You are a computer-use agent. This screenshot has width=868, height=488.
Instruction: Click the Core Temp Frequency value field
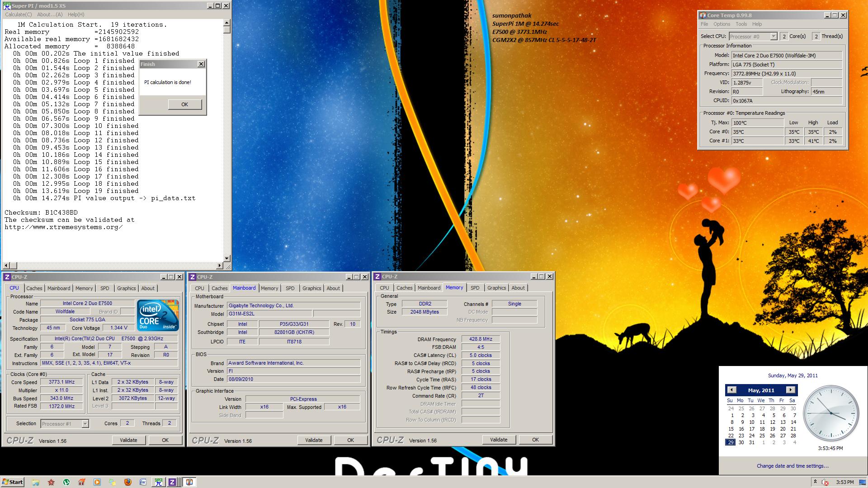(786, 73)
